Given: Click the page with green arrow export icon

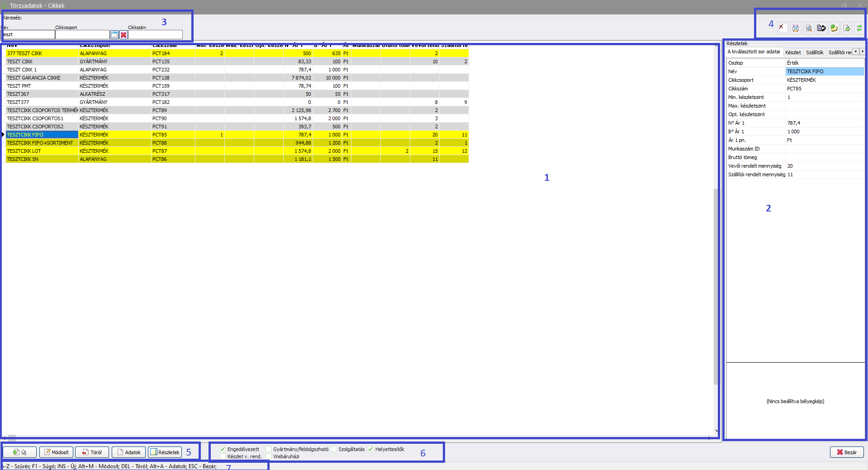Looking at the screenshot, I should 847,28.
